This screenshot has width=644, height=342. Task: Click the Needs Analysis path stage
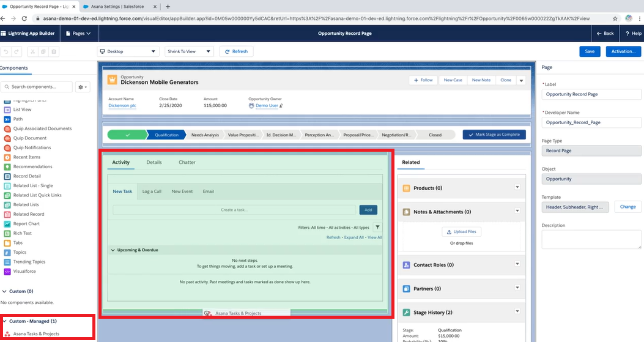coord(205,135)
